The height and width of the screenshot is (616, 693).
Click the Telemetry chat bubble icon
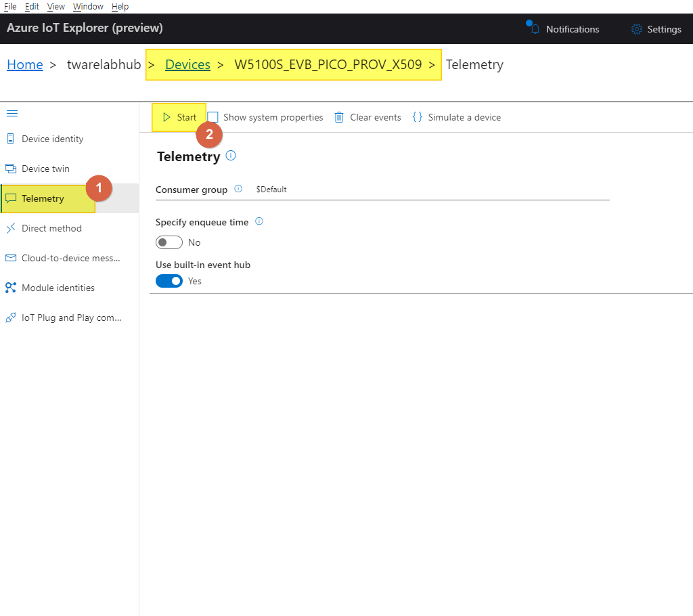pos(11,198)
